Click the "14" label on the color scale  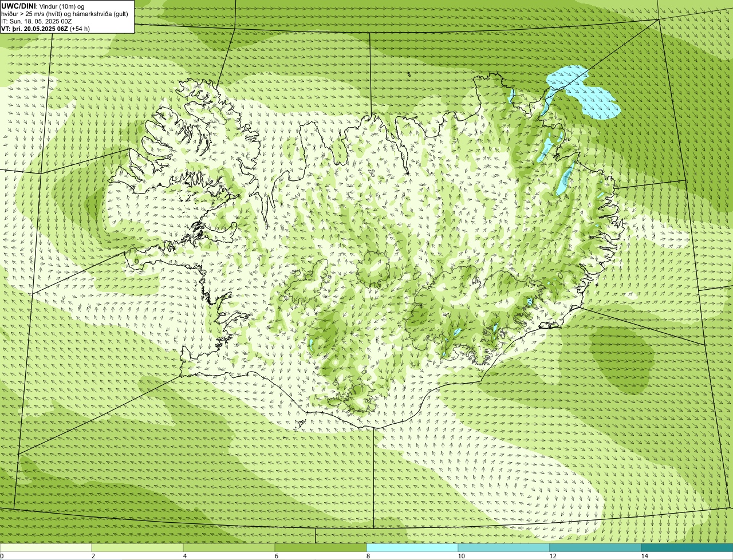(644, 556)
